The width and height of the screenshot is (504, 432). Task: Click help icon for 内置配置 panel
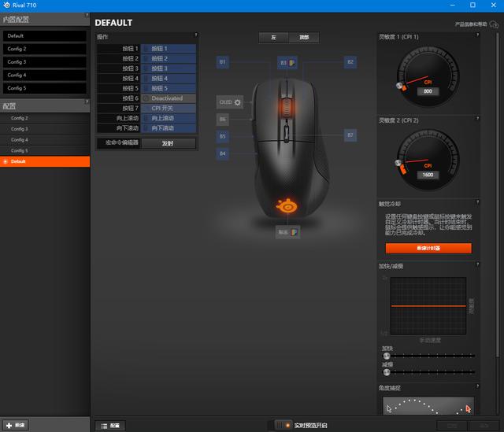(87, 15)
